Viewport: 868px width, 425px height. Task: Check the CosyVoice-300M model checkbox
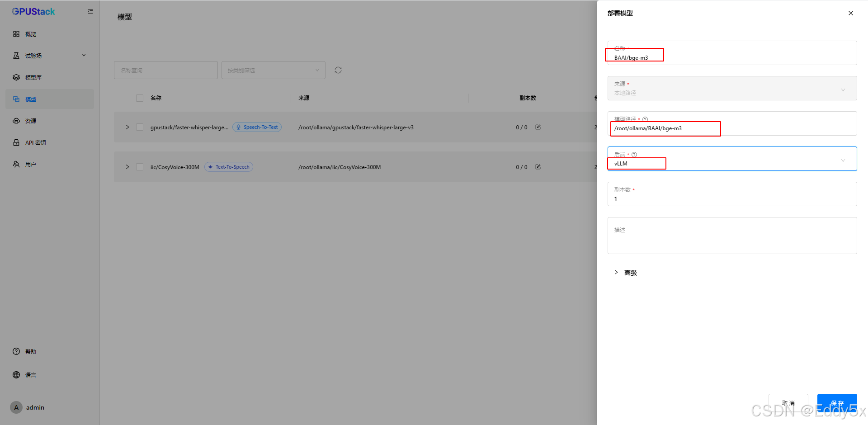pos(140,167)
